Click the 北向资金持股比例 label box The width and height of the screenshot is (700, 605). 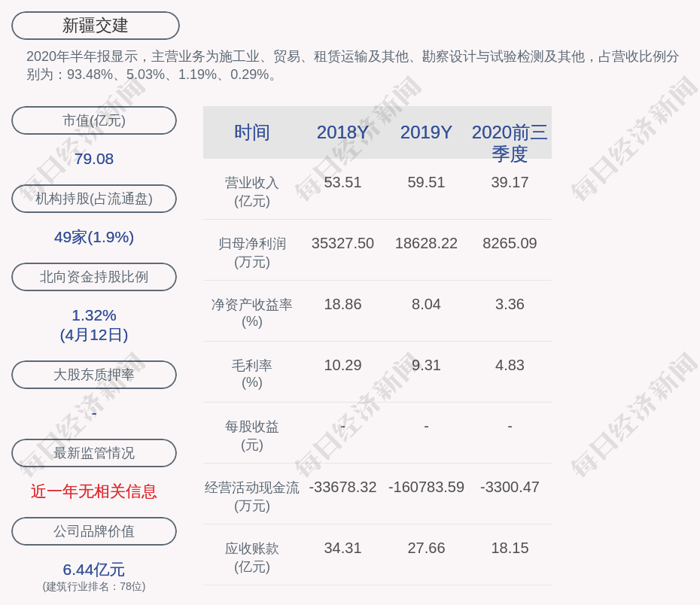pos(93,277)
